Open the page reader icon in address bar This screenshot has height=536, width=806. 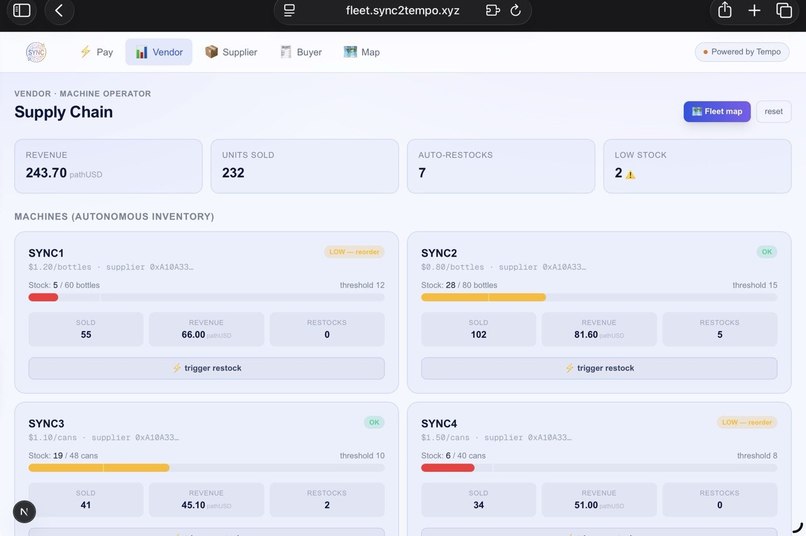point(289,10)
